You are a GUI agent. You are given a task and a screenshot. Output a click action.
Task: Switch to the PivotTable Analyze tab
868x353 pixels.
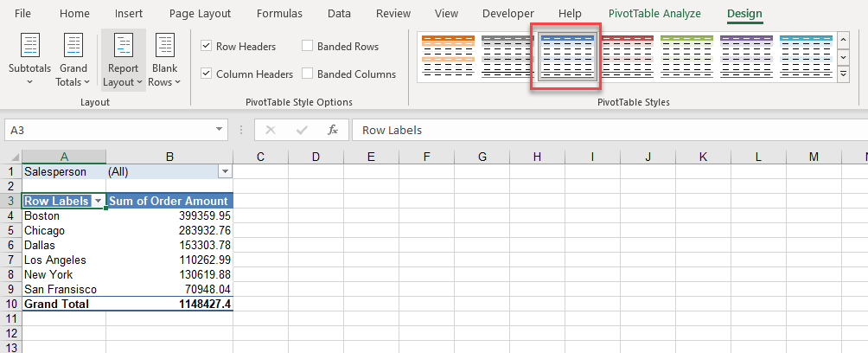click(x=654, y=14)
